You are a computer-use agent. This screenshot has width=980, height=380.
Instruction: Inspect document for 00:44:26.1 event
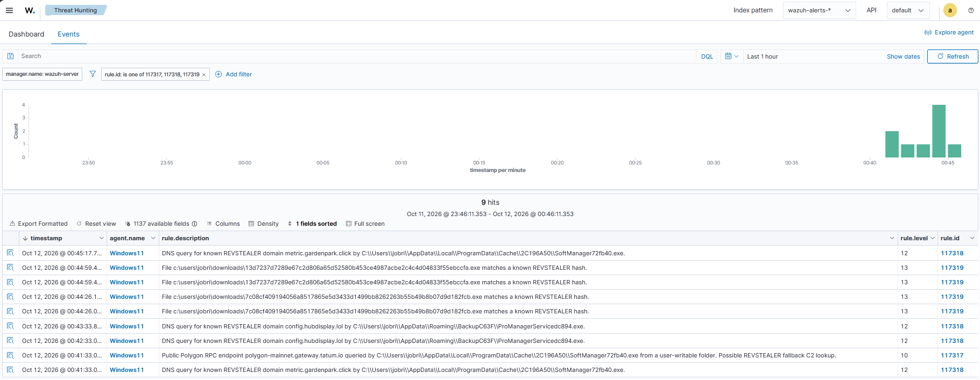click(10, 297)
